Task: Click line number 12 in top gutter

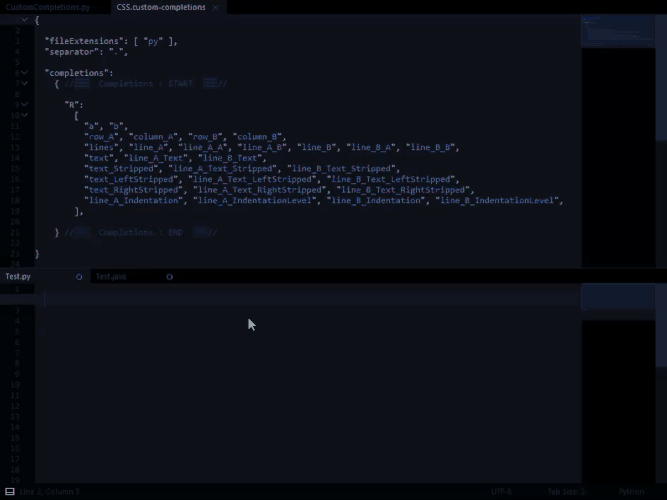Action: pyautogui.click(x=15, y=137)
